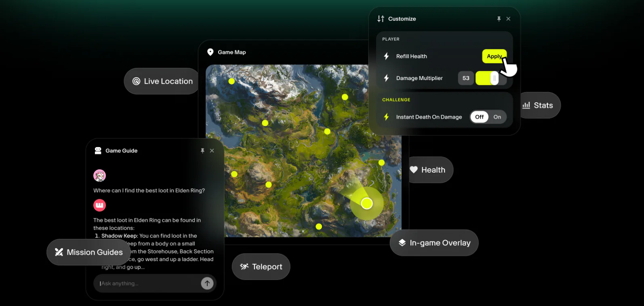The image size is (644, 306).
Task: Turn Instant Death On Damage to On
Action: point(497,117)
